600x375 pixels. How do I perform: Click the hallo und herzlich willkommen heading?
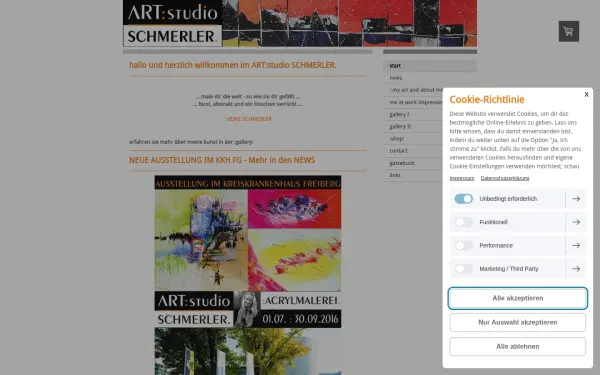tap(233, 65)
